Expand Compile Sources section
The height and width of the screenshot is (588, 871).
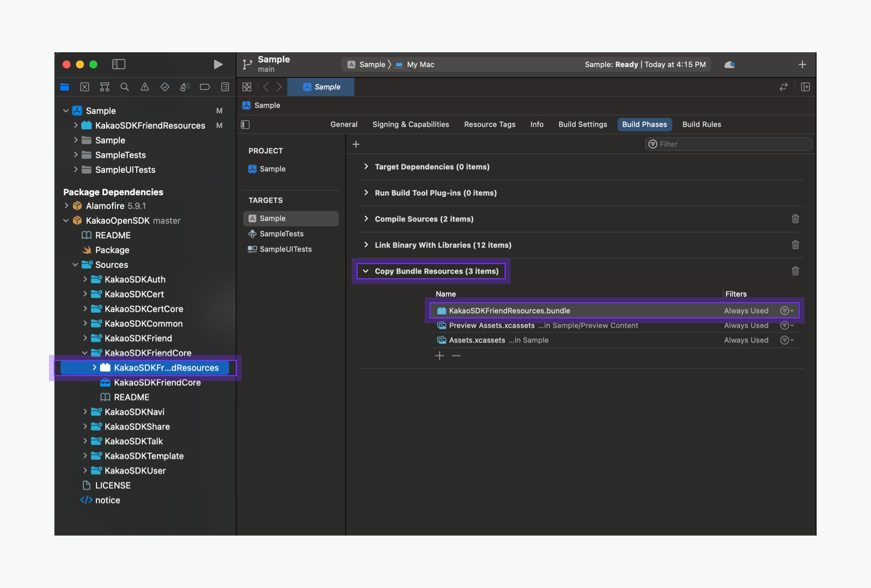[x=366, y=219]
